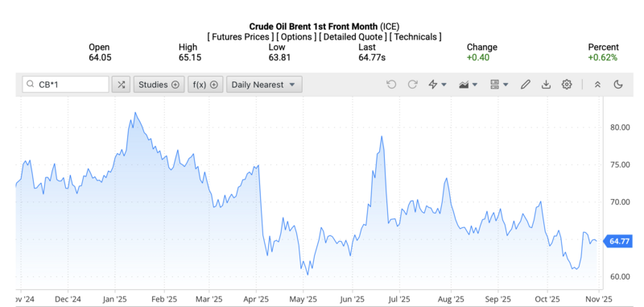The image size is (644, 307).
Task: Open the Studies button
Action: pos(159,85)
